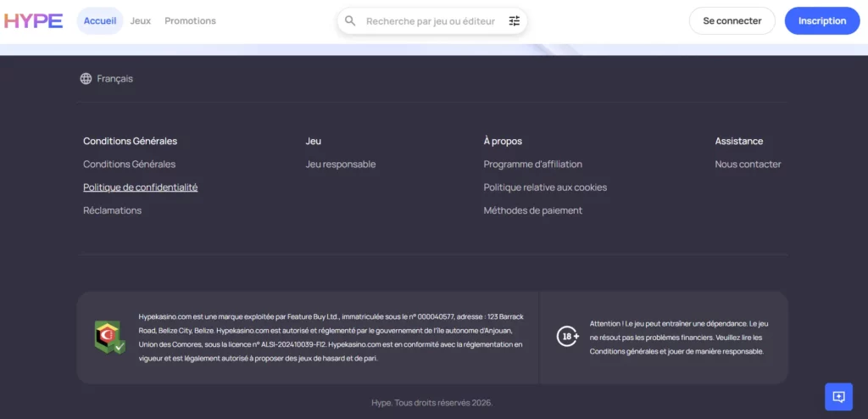The width and height of the screenshot is (868, 419).
Task: Click the search magnifier icon
Action: 350,21
